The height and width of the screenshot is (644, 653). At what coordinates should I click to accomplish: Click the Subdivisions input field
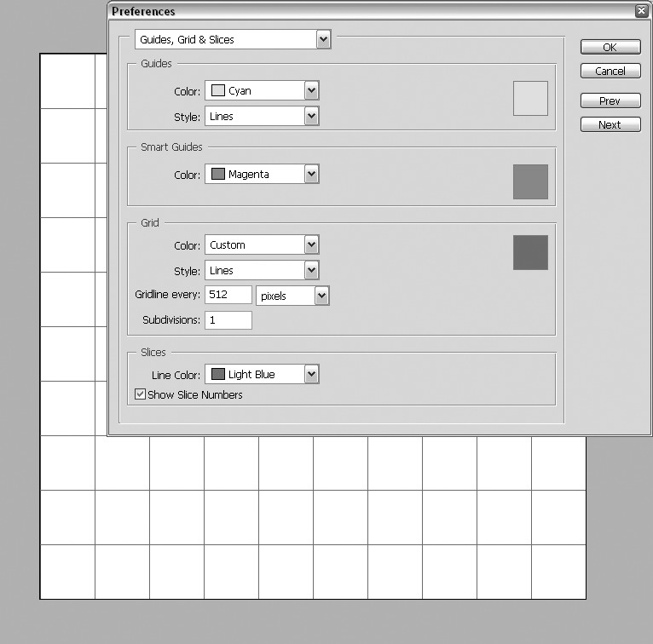click(228, 320)
